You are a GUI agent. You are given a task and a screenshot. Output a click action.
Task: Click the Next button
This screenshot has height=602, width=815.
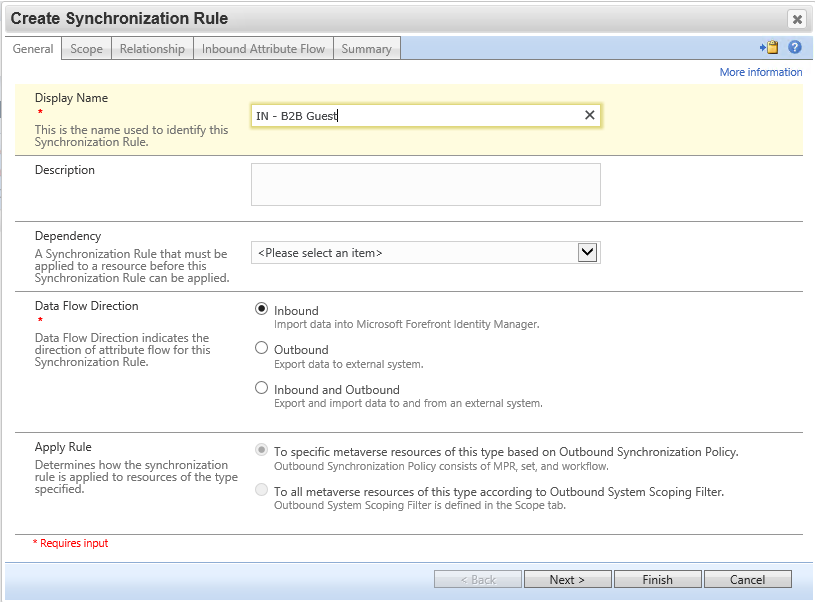pos(568,579)
